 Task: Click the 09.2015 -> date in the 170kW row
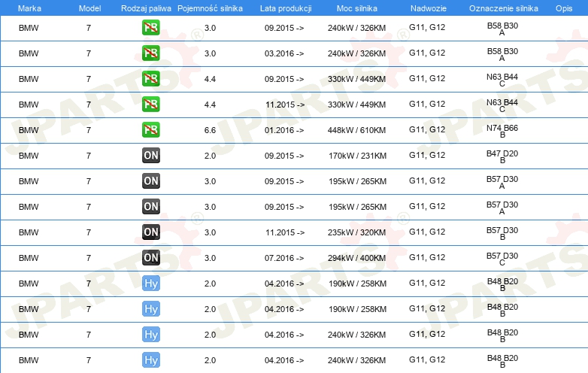284,156
